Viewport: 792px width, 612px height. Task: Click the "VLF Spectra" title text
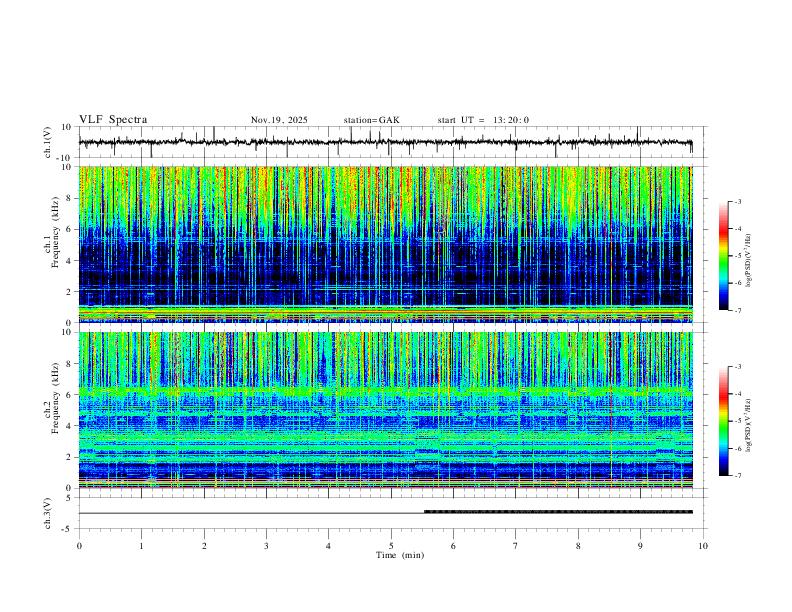click(113, 120)
